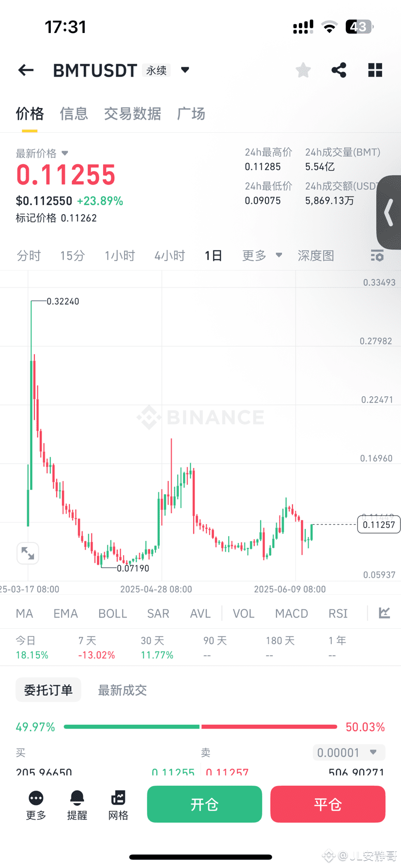Toggle the AVL indicator
Image resolution: width=401 pixels, height=868 pixels.
coord(200,613)
